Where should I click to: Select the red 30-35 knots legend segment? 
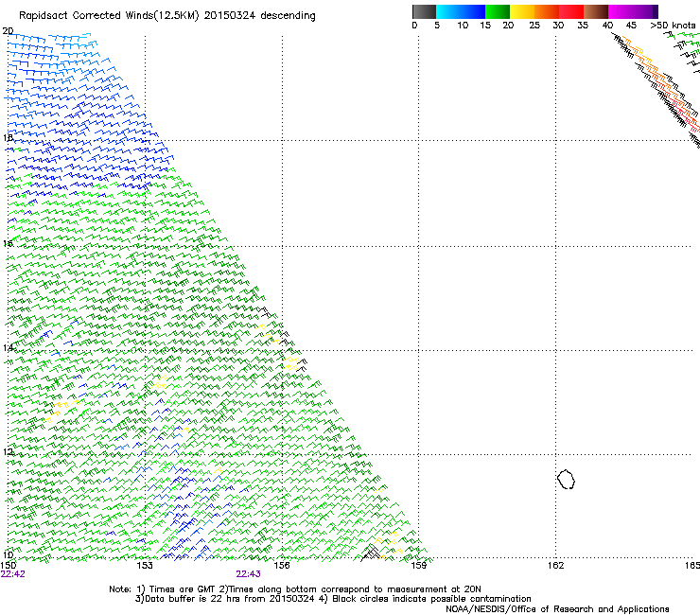coord(571,11)
